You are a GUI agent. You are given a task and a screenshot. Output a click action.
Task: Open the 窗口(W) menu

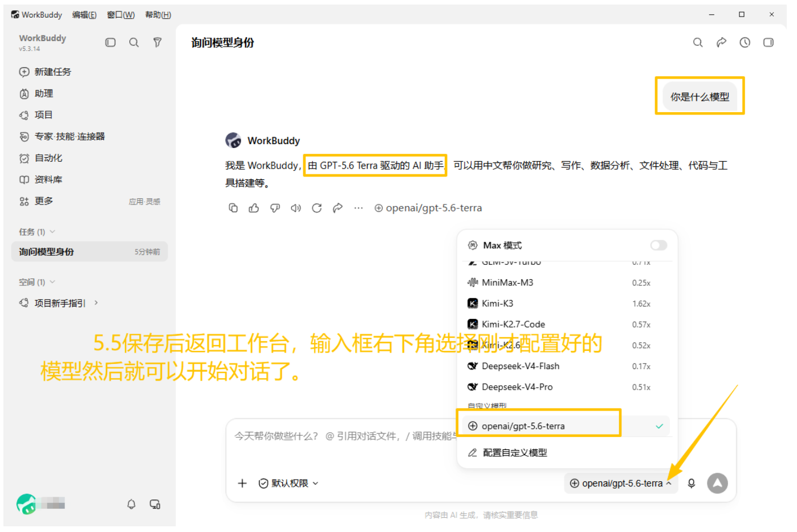[121, 15]
